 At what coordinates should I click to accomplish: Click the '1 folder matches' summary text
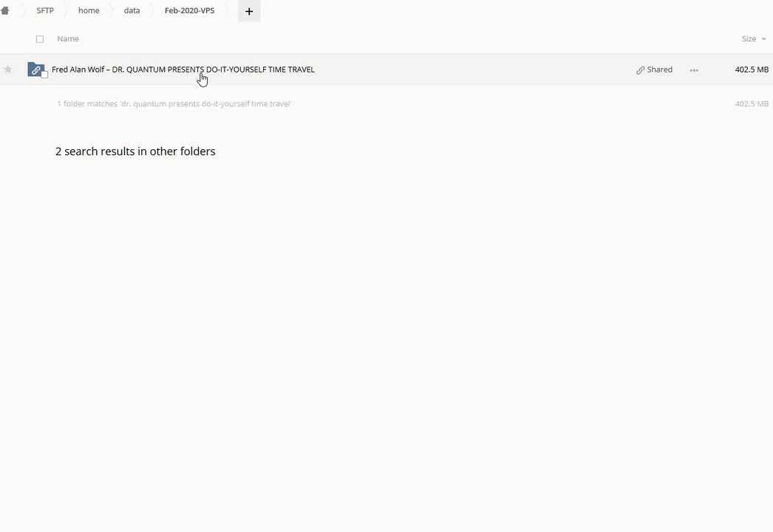(x=174, y=104)
